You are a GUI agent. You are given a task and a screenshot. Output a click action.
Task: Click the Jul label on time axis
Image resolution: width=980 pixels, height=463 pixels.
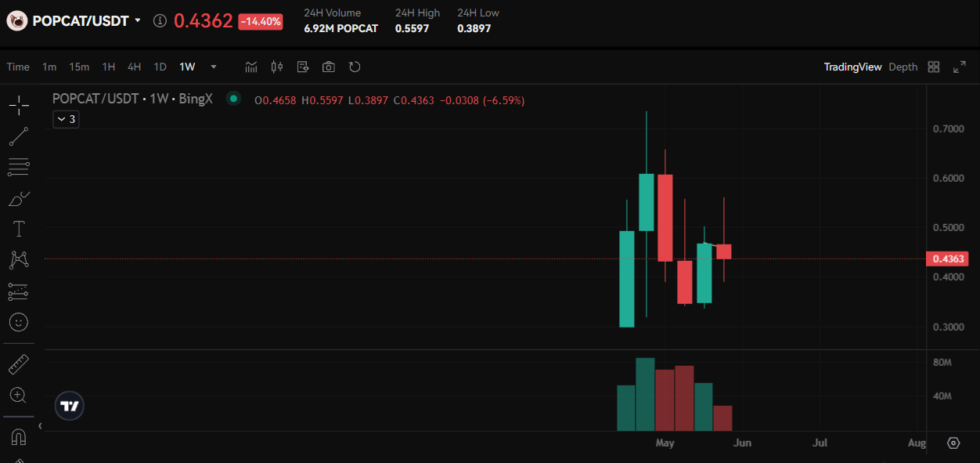coord(820,443)
